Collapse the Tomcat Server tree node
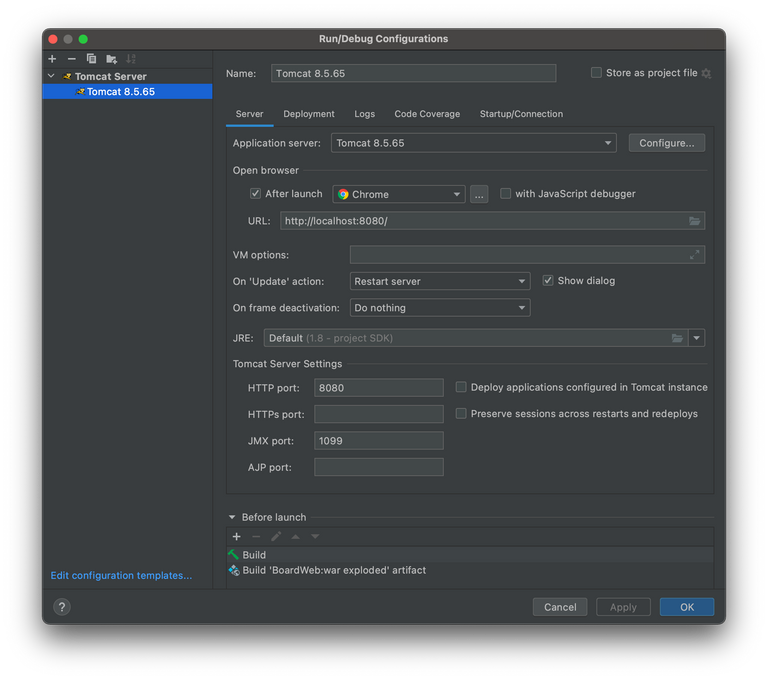This screenshot has width=768, height=680. (x=51, y=76)
